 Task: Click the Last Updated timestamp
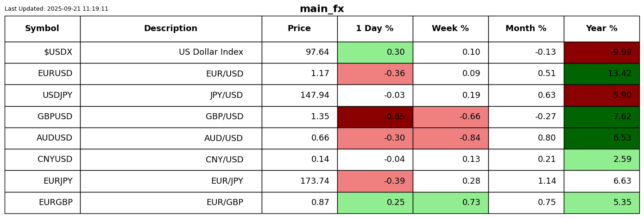click(x=57, y=9)
